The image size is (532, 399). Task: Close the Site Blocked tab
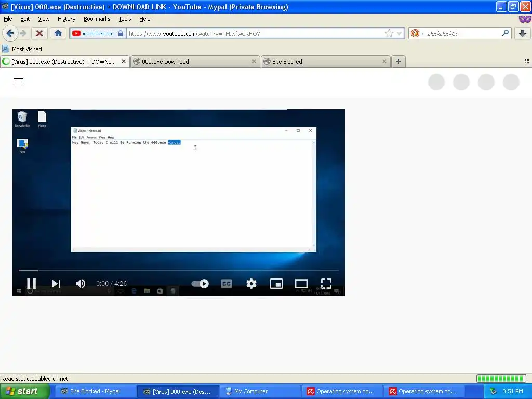click(x=384, y=61)
